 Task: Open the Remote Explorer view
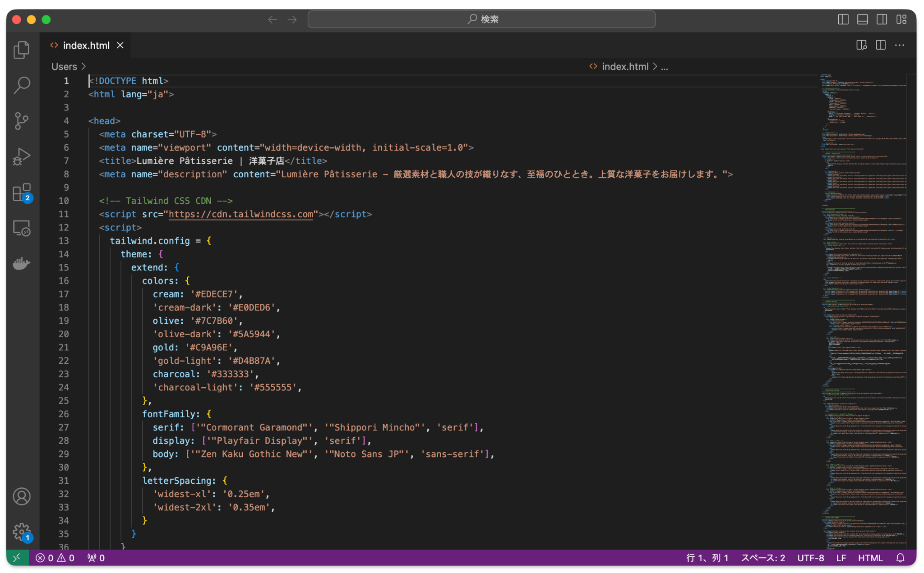tap(22, 228)
